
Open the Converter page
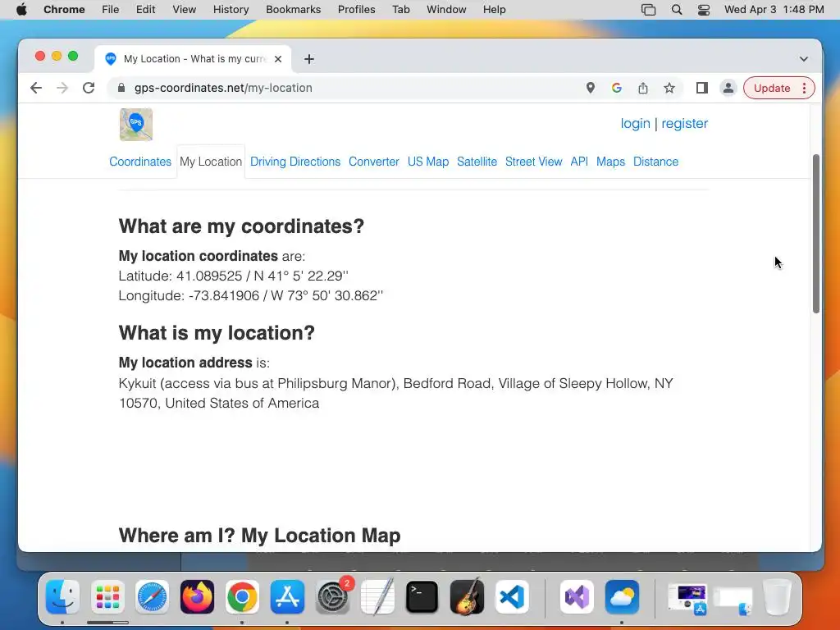tap(374, 162)
